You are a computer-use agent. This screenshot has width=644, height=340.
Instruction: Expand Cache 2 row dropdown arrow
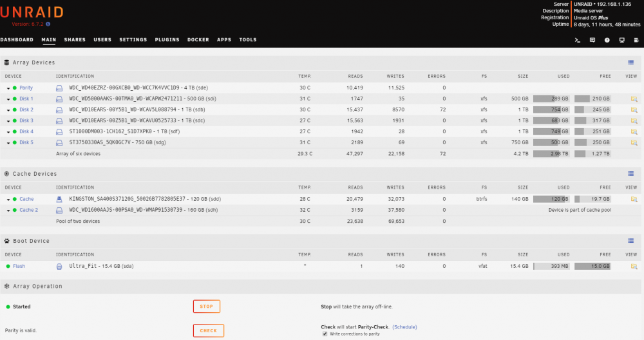pyautogui.click(x=8, y=211)
